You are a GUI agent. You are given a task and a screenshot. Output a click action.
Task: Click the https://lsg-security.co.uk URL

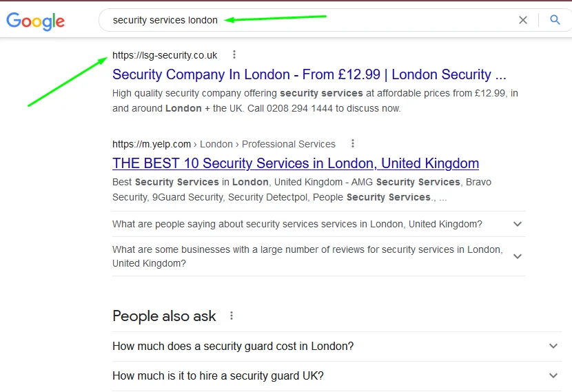point(165,55)
